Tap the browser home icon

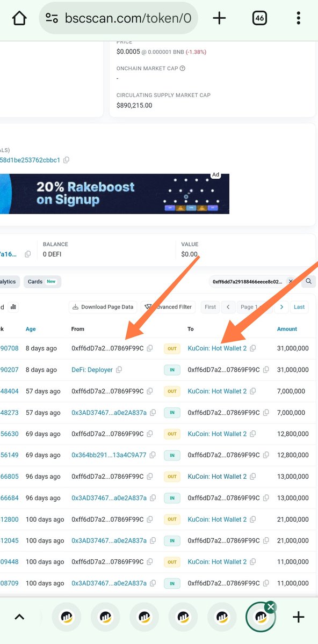tap(19, 18)
